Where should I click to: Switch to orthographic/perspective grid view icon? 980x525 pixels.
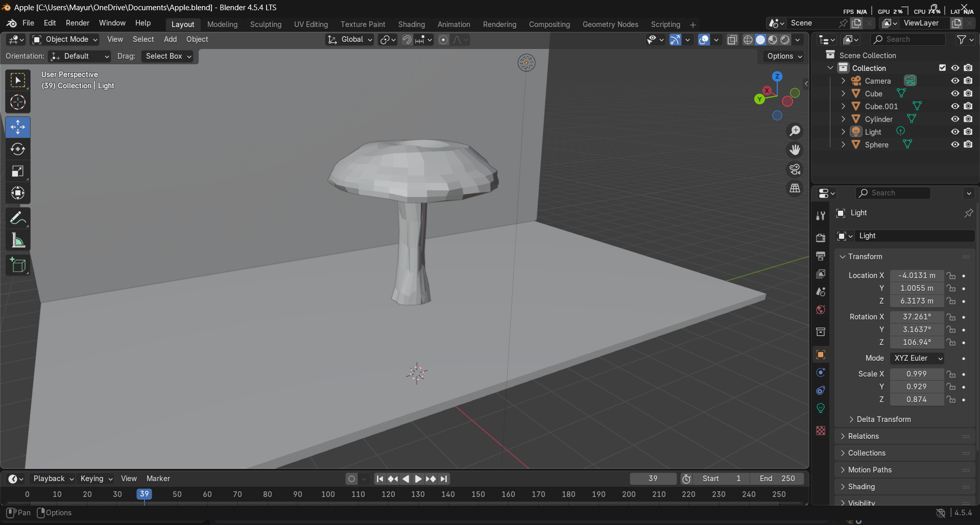coord(795,188)
